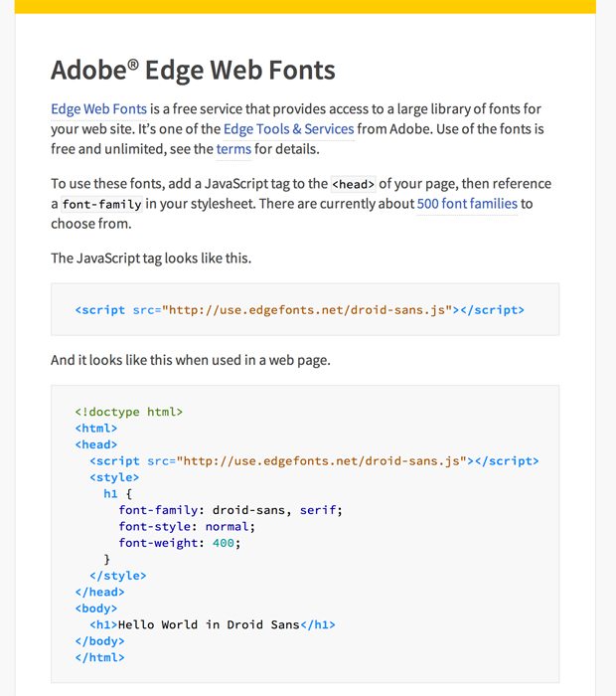Click the font-style: normal declaration
Screen dimensions: 616x696
coord(187,527)
